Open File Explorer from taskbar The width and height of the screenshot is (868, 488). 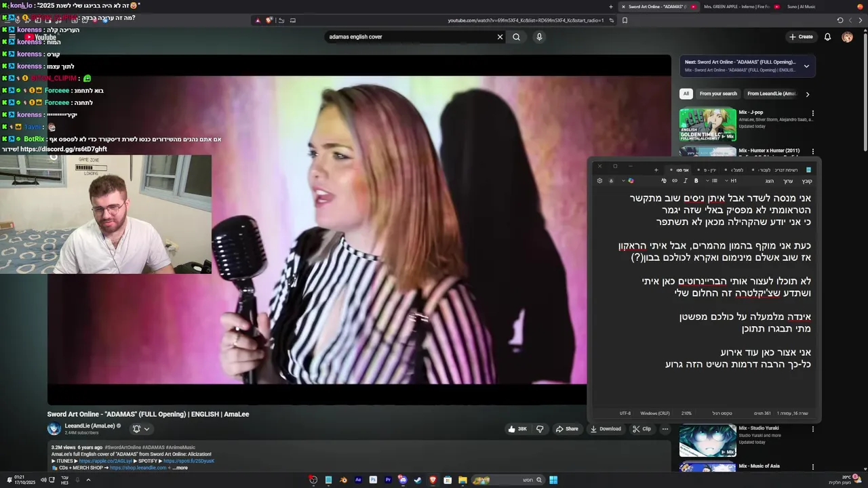tap(462, 480)
